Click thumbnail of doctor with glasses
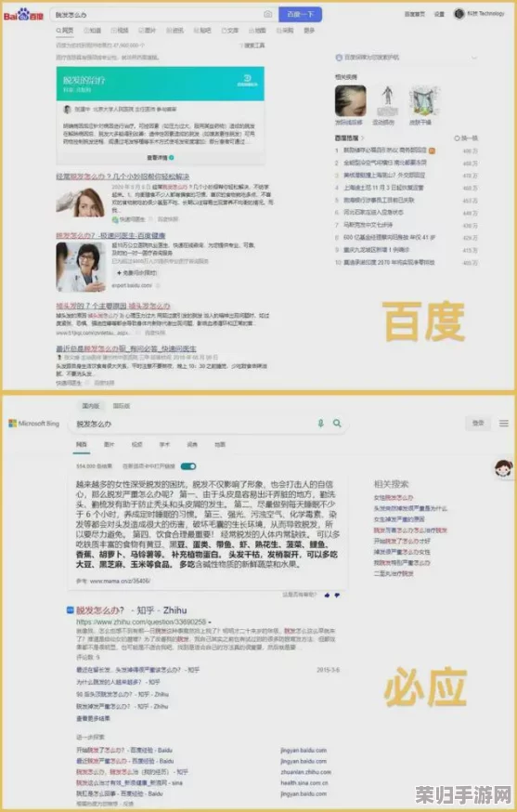Screen dimensions: 517x812 pos(81,267)
